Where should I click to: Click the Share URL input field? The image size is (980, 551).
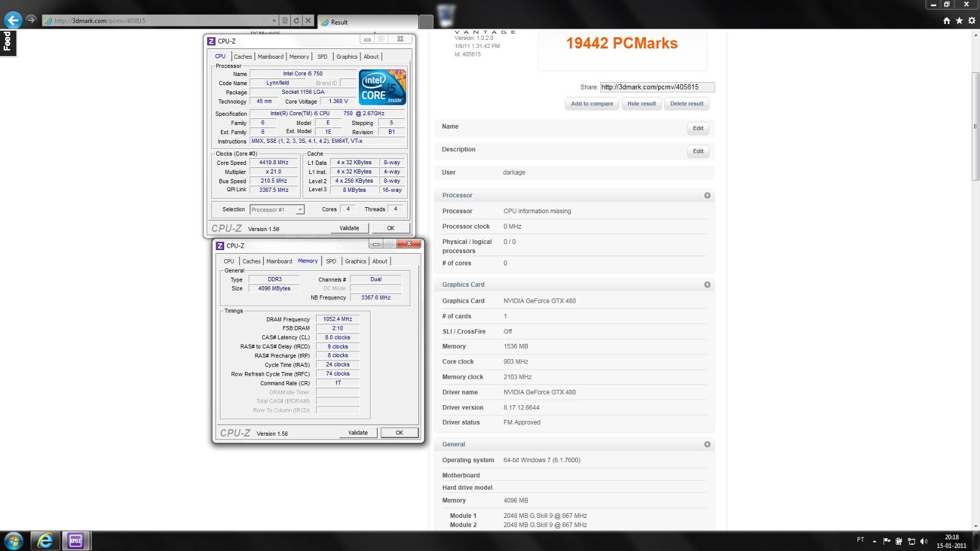pyautogui.click(x=657, y=87)
